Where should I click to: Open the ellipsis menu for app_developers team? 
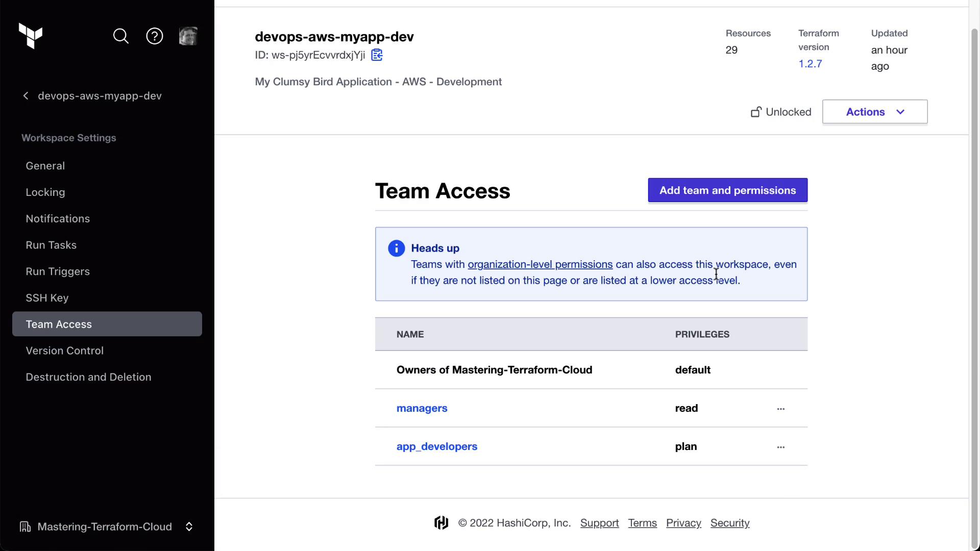(780, 447)
